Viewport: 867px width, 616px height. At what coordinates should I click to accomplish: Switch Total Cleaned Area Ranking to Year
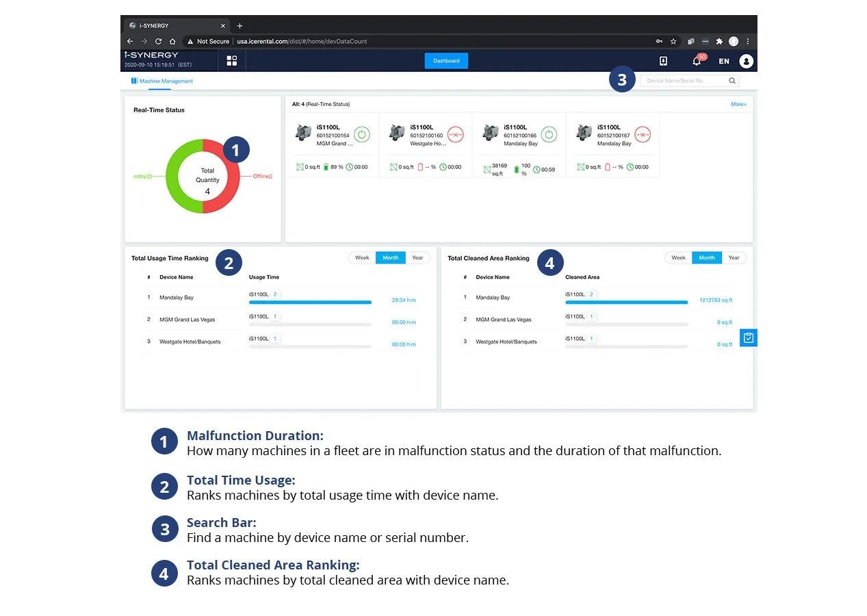pos(734,258)
